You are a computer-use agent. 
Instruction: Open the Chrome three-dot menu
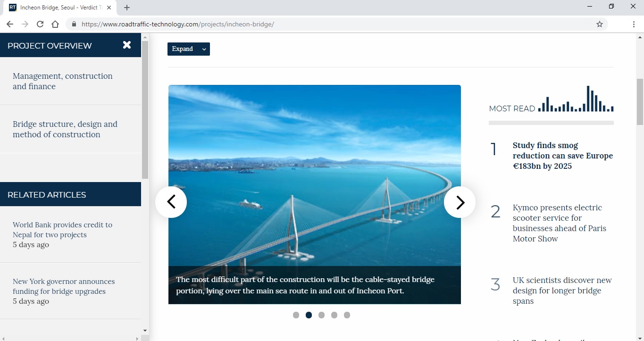click(634, 24)
